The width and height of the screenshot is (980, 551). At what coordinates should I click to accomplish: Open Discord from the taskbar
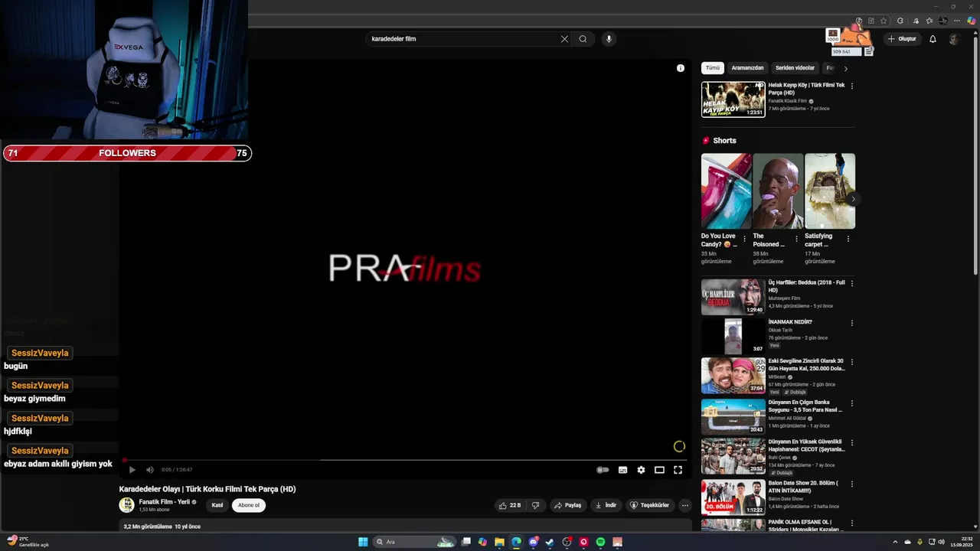(533, 542)
